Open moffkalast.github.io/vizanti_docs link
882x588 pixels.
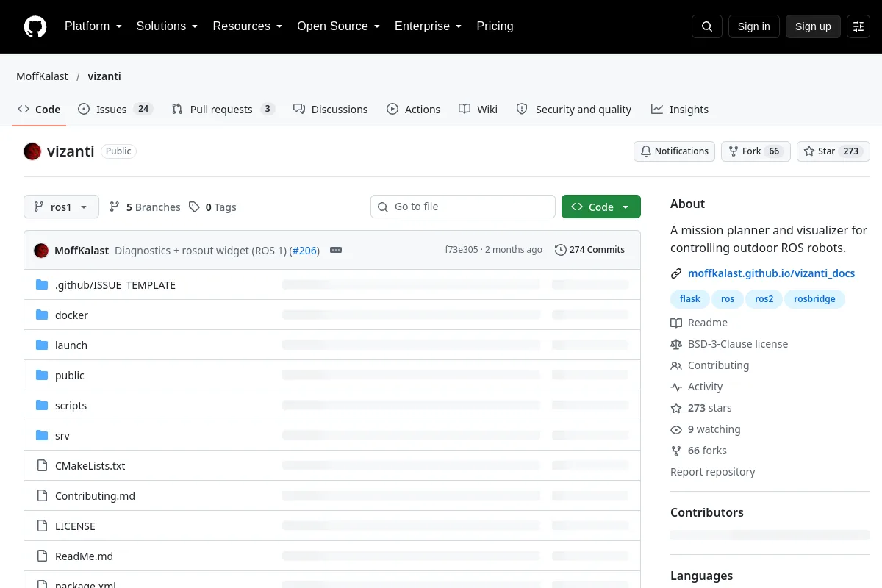tap(772, 273)
